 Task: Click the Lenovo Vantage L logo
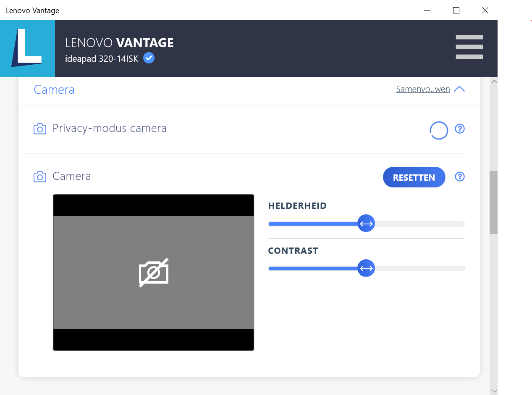point(27,48)
